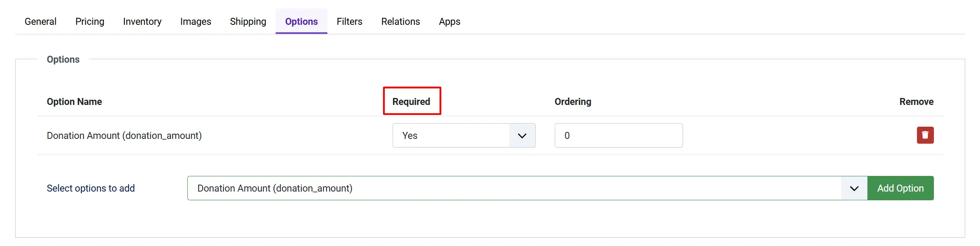Open the General tab

40,21
